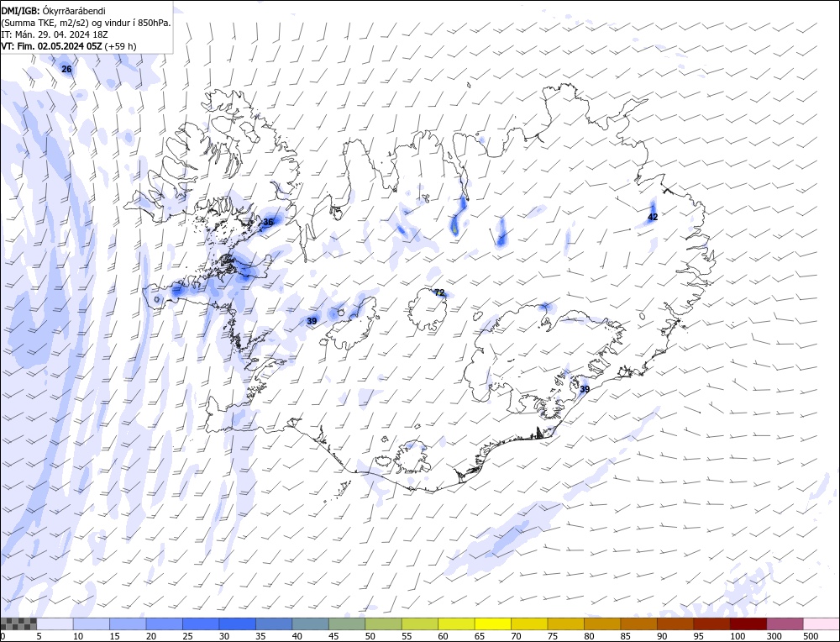Image resolution: width=840 pixels, height=642 pixels.
Task: Select the orange 80–85 legend swatch
Action: (x=602, y=624)
